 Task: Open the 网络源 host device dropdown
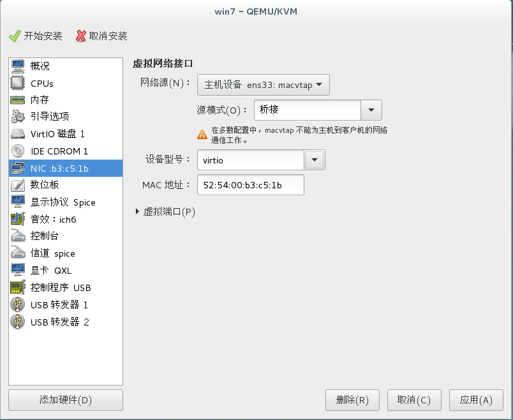point(264,85)
